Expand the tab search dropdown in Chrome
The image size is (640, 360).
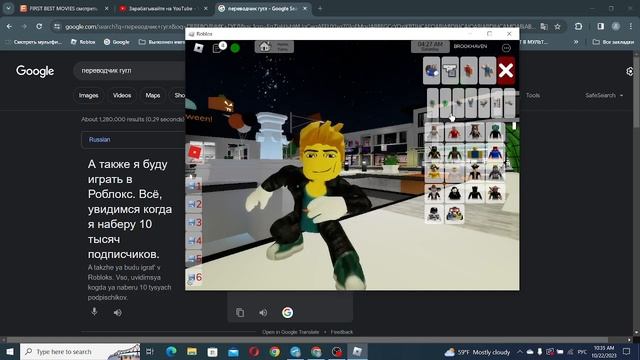pos(8,9)
